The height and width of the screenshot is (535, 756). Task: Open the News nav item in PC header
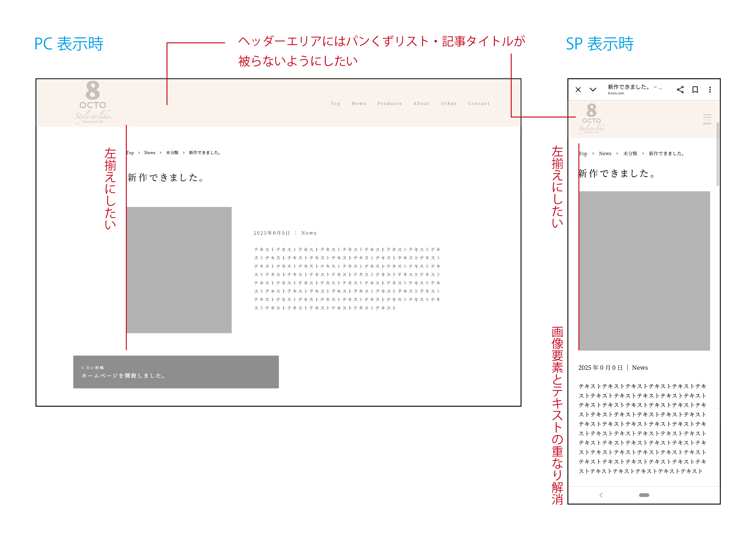point(359,104)
